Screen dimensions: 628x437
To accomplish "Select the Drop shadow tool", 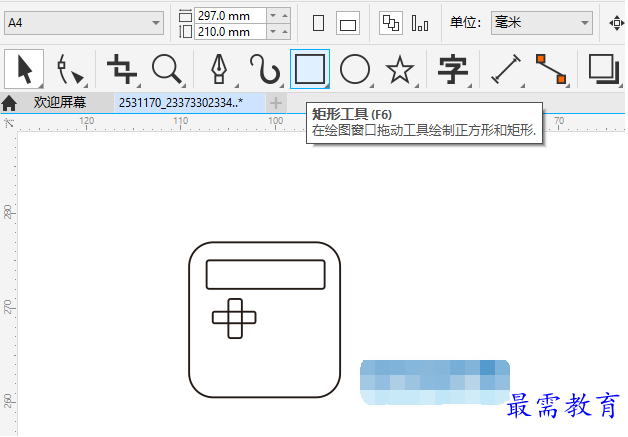I will tap(603, 69).
